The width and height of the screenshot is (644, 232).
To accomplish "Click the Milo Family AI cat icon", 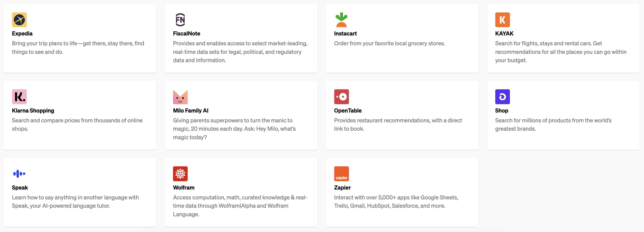I will (x=180, y=97).
